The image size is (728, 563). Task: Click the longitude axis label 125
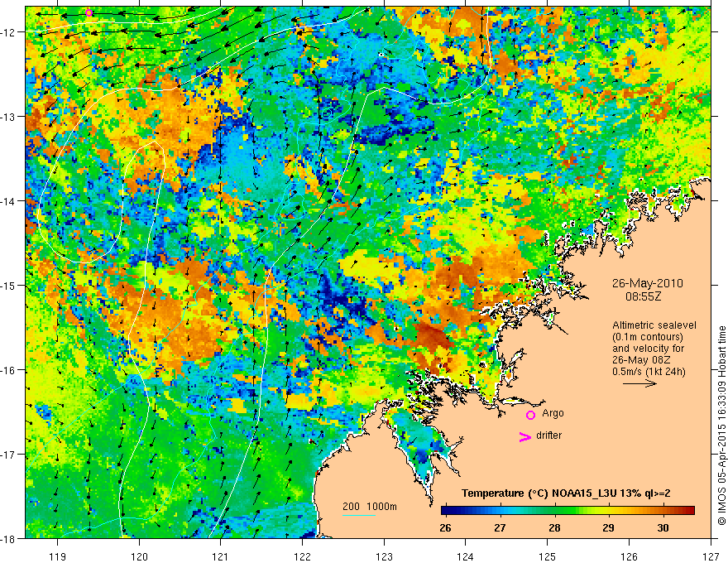pos(548,556)
